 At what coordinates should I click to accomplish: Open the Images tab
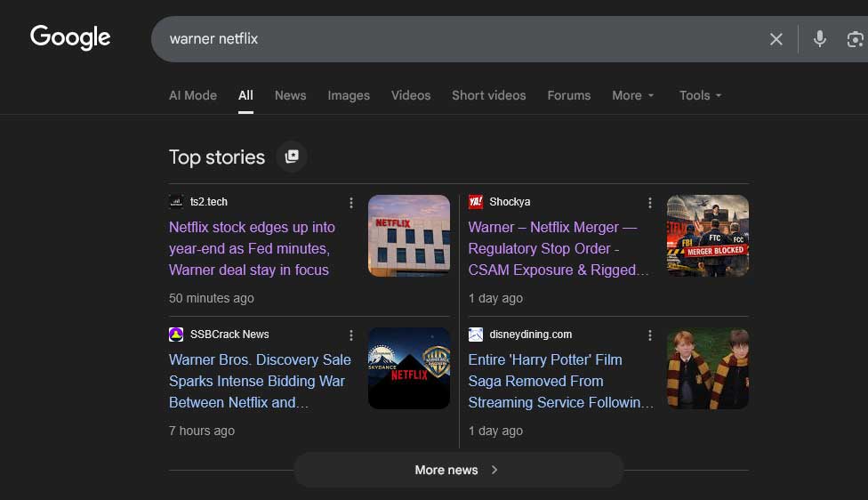point(349,95)
